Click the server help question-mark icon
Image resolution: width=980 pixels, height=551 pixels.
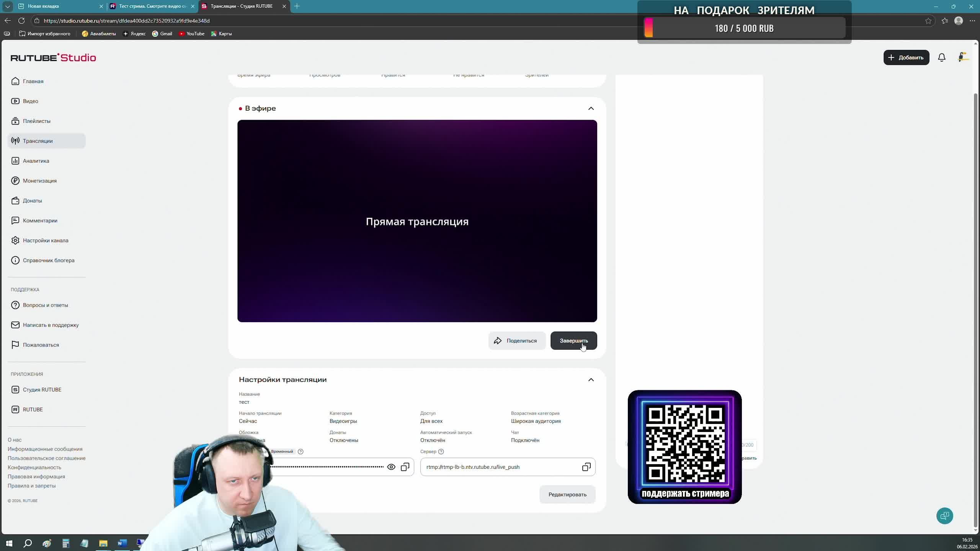coord(441,452)
